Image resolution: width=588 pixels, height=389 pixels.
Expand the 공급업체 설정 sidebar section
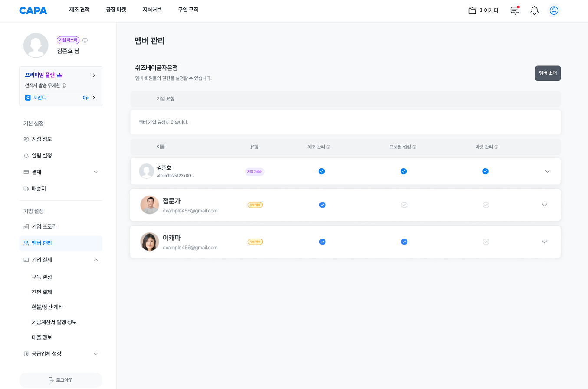(96, 354)
